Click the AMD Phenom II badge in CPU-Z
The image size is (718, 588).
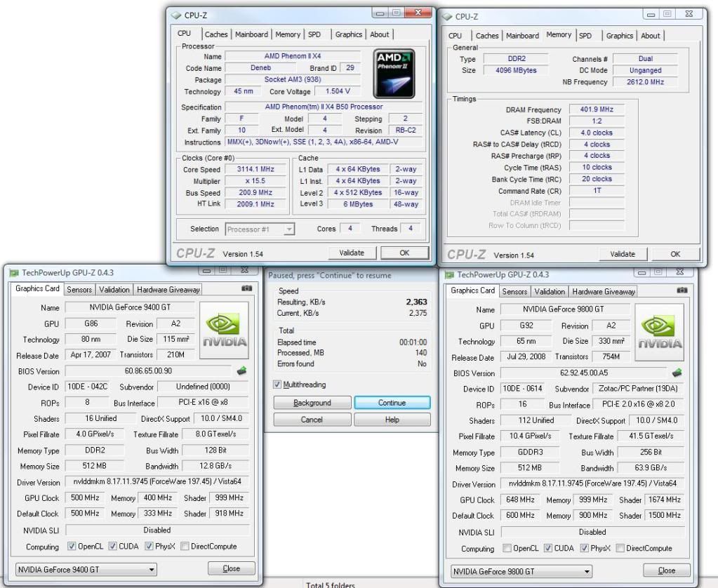click(x=394, y=73)
